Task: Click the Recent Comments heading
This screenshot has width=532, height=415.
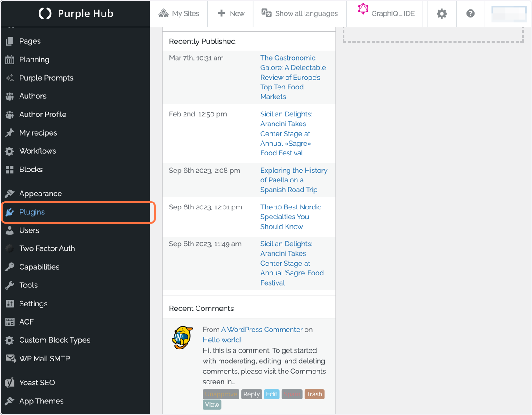Action: 201,308
